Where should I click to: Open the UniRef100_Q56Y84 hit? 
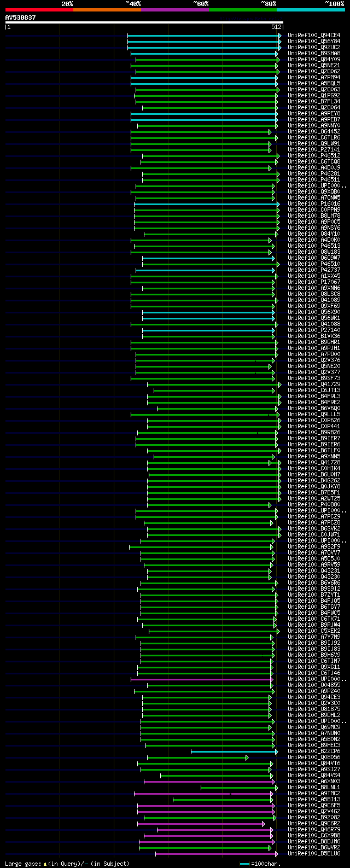pos(314,41)
